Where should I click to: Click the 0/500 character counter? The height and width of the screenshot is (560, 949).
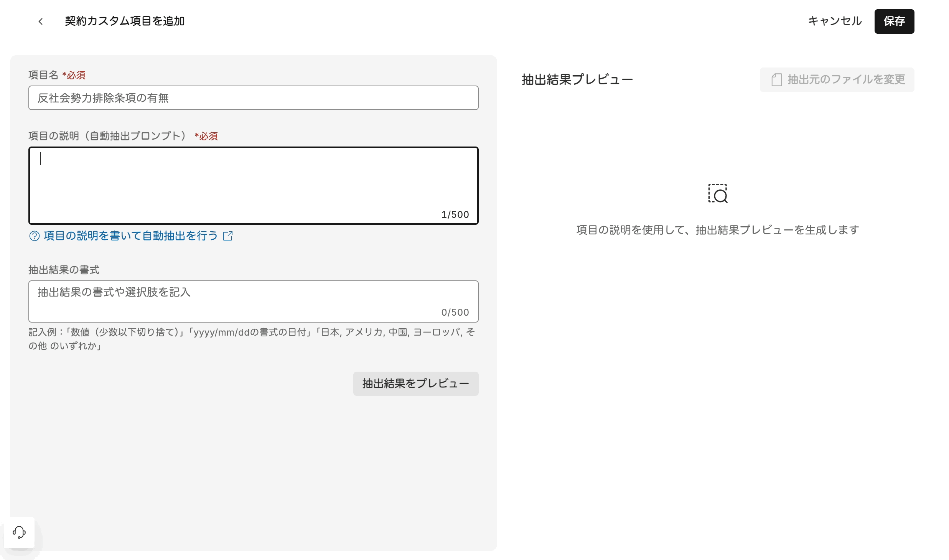(x=455, y=312)
